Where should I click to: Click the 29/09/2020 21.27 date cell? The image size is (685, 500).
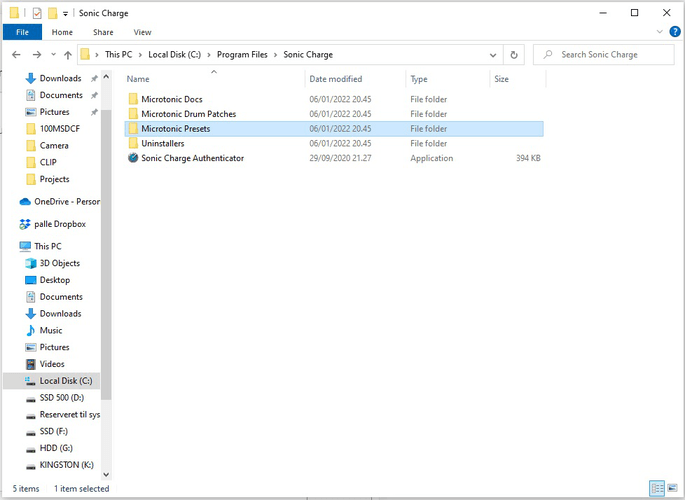pos(340,158)
